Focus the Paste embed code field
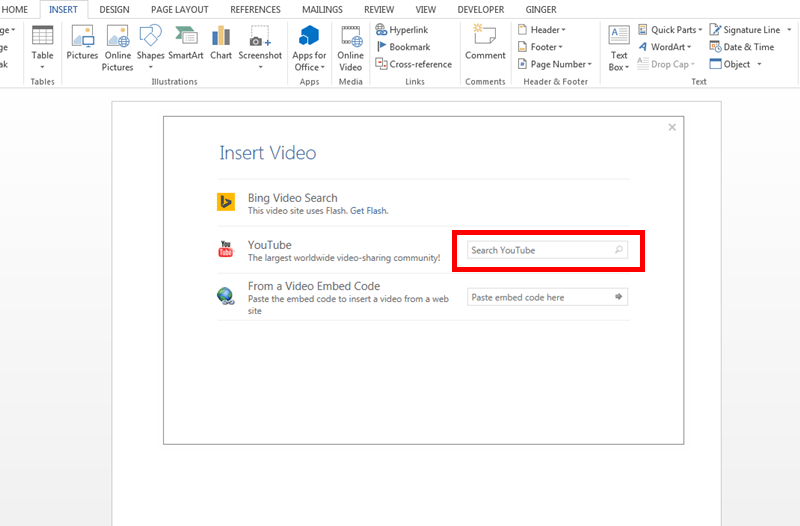800x526 pixels. pos(547,297)
